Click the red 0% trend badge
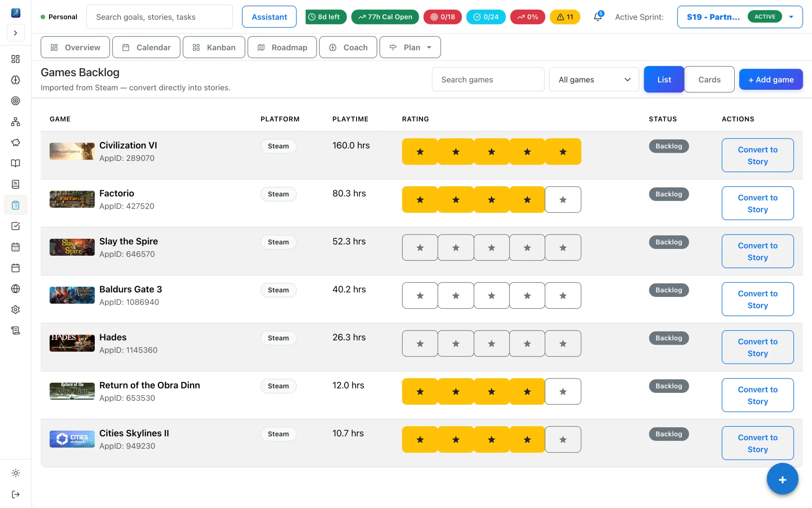Image resolution: width=812 pixels, height=508 pixels. point(528,17)
